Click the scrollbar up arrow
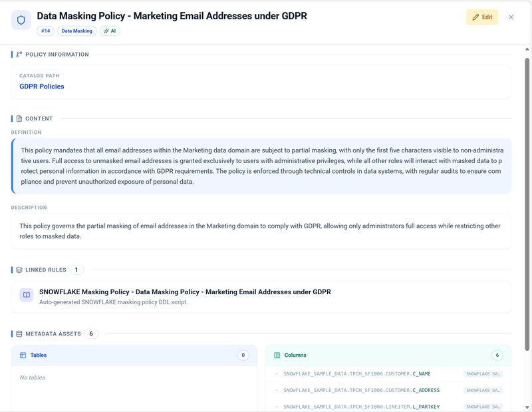532x412 pixels. (527, 49)
